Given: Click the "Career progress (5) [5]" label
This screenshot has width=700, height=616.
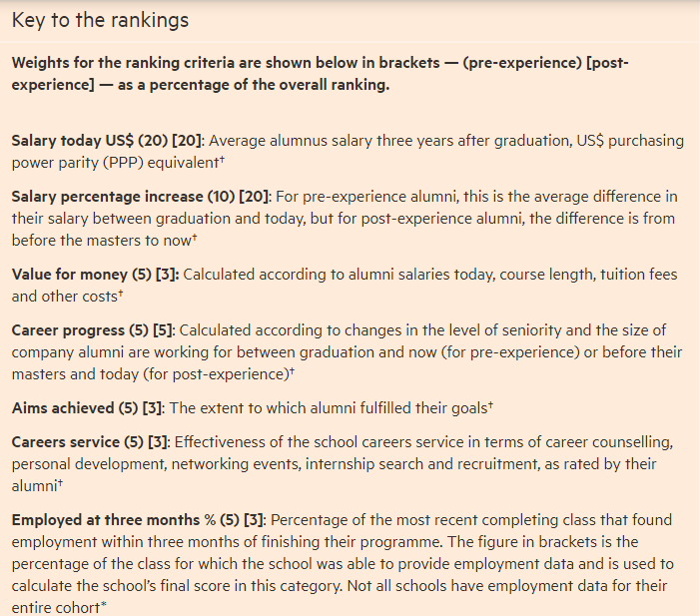Looking at the screenshot, I should tap(93, 330).
